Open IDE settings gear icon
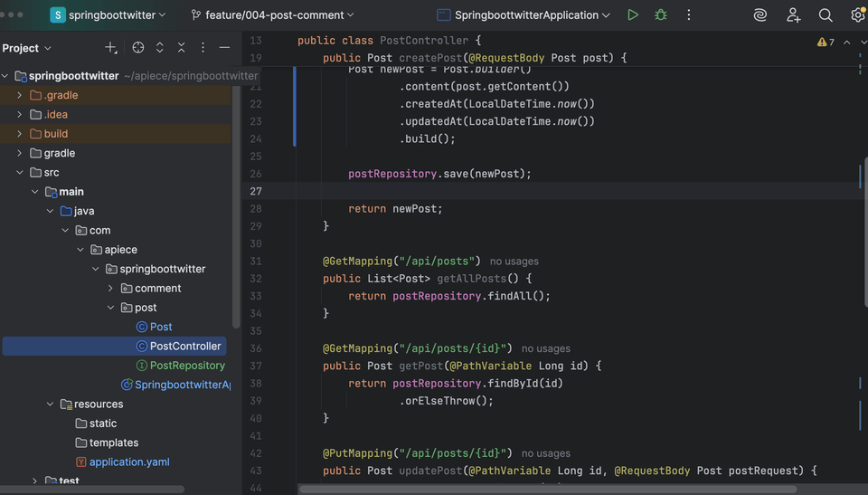 (x=857, y=15)
